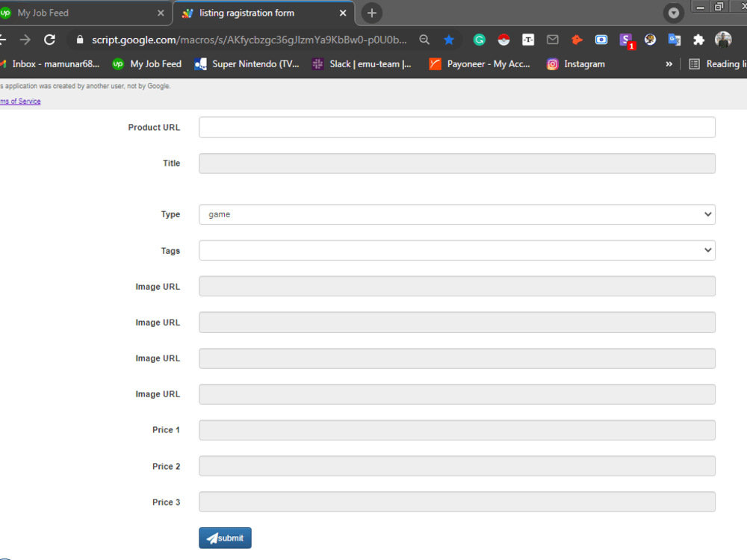Restore down the browser window
The width and height of the screenshot is (747, 560).
719,7
